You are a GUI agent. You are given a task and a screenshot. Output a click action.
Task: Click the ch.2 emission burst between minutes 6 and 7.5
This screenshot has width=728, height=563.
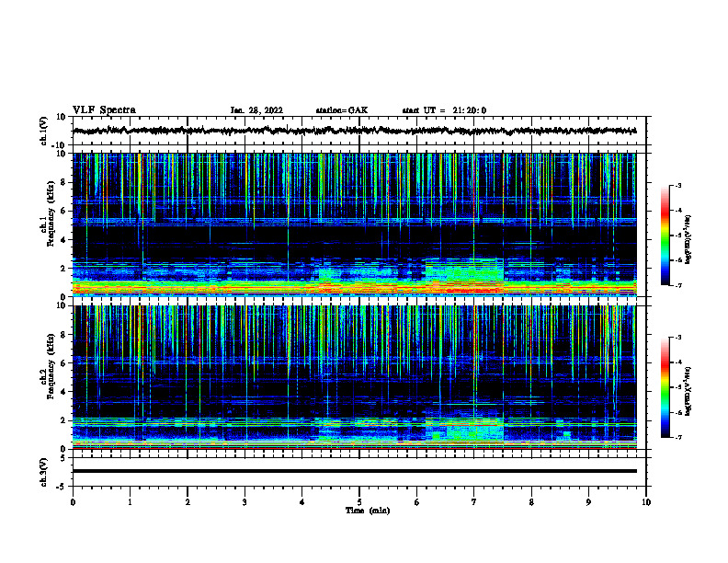click(x=465, y=429)
